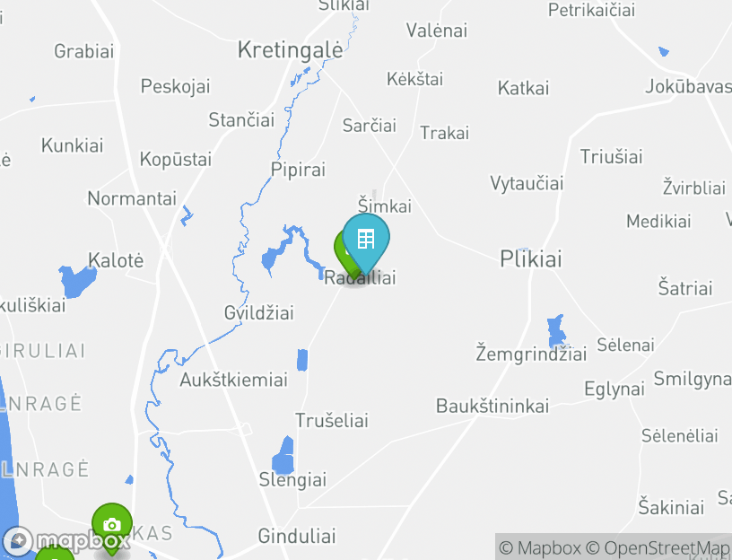Click the Normantai village label
Viewport: 732px width, 560px height.
pos(132,198)
